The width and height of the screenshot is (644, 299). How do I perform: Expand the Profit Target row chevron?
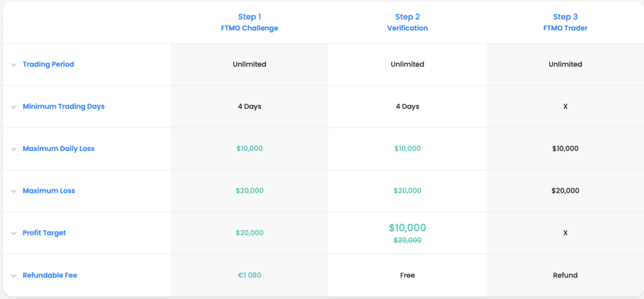14,234
